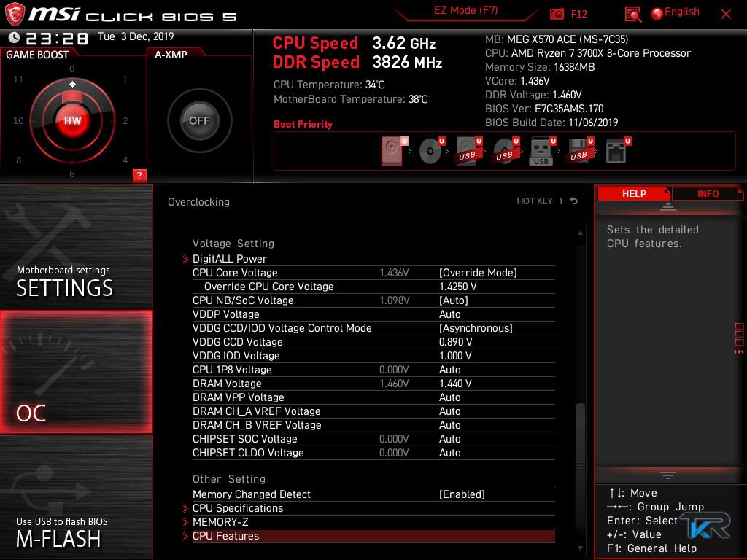Toggle the GAME BOOST HW knob

coord(72,120)
